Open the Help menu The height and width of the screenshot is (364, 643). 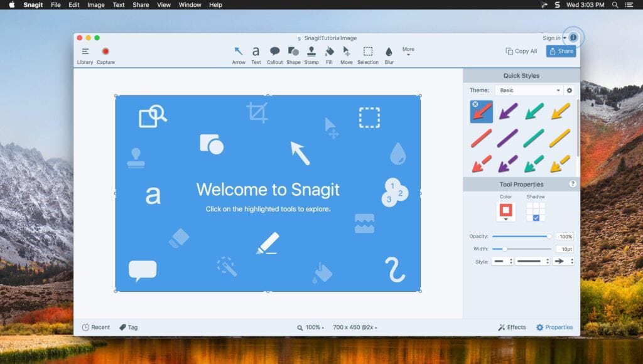pyautogui.click(x=216, y=5)
